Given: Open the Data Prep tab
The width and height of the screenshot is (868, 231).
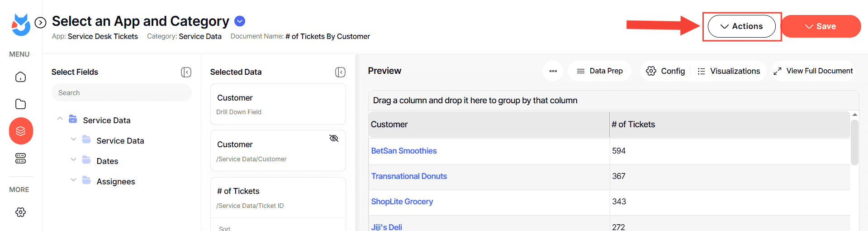Looking at the screenshot, I should (599, 71).
